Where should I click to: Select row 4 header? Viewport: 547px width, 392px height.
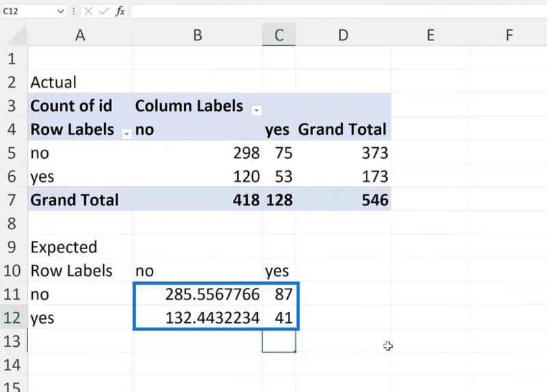coord(12,129)
